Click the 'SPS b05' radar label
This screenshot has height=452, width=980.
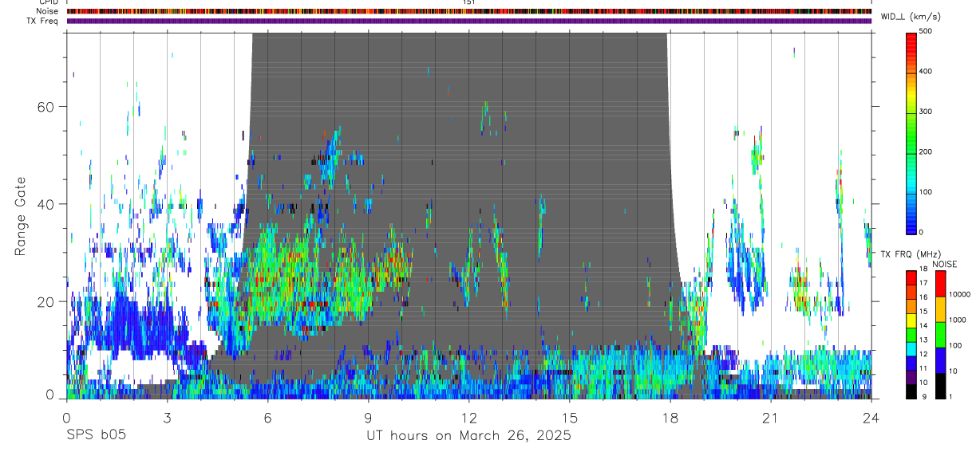(96, 436)
